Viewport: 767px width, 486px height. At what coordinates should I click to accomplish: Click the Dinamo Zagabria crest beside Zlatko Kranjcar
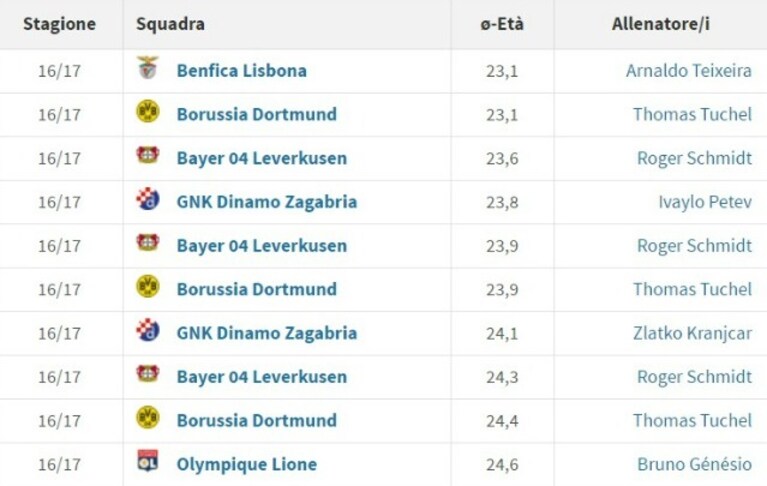pos(148,330)
